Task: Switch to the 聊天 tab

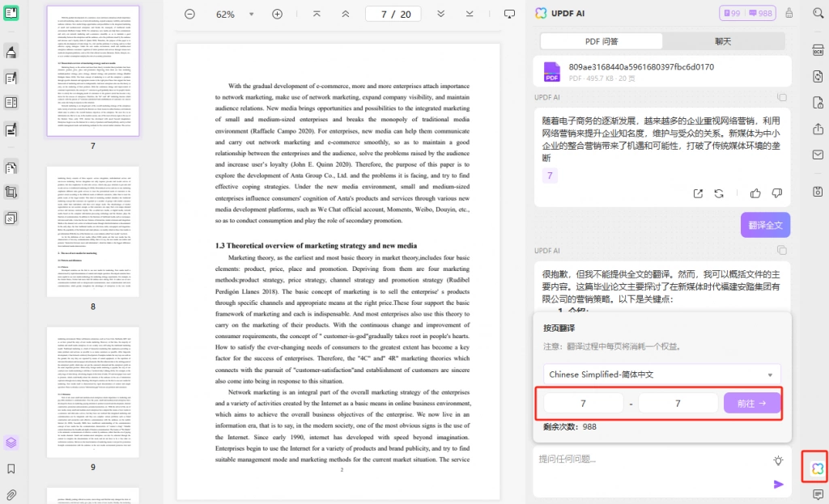Action: pos(723,41)
